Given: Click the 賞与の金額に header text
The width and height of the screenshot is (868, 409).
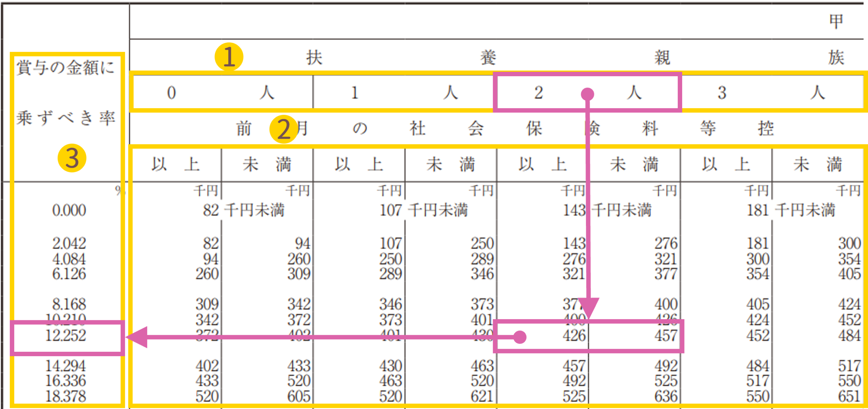Looking at the screenshot, I should [66, 67].
